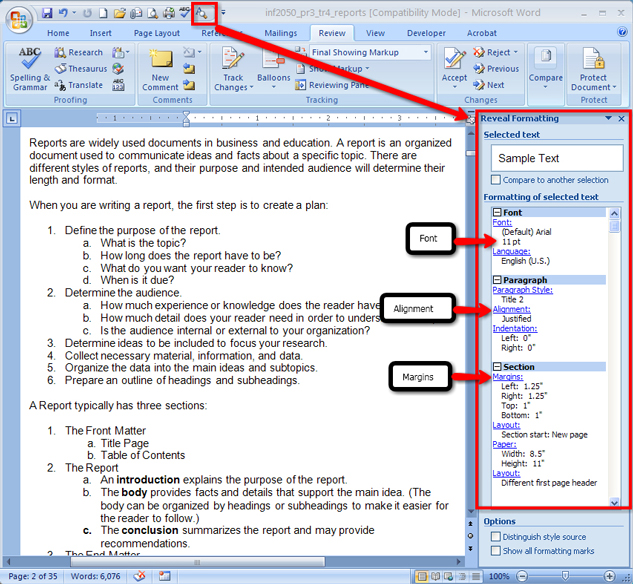Click the Zoom In plus button
Image resolution: width=633 pixels, height=584 pixels.
[x=609, y=576]
